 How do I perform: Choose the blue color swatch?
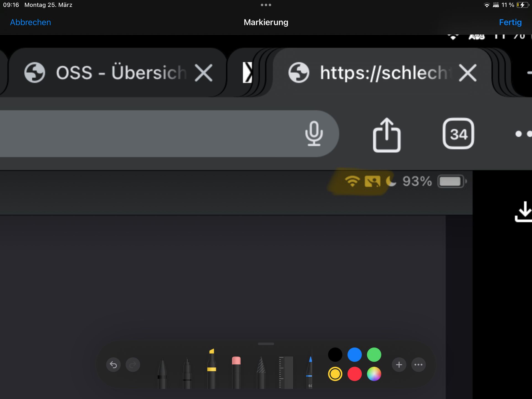click(x=354, y=355)
